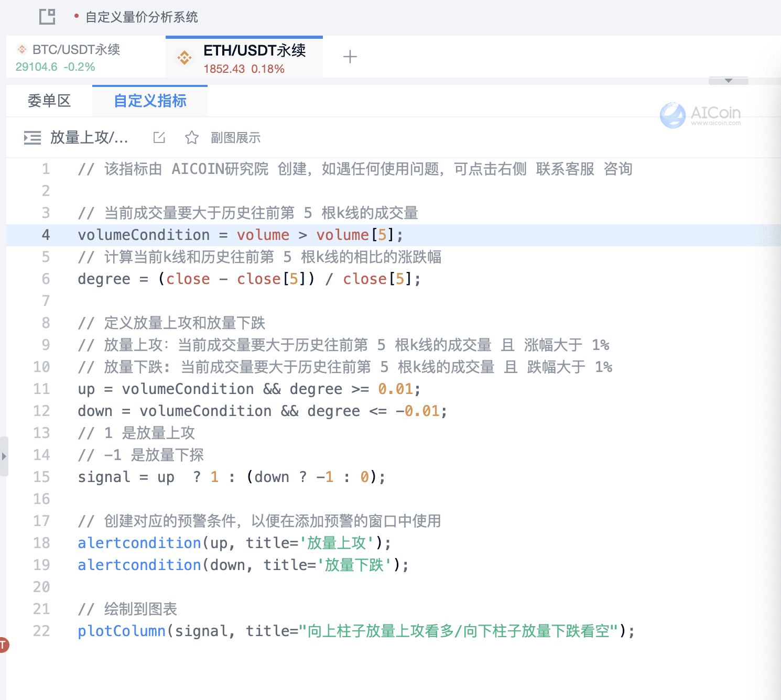Click the ETH/USDT exchange logo icon
This screenshot has height=700, width=781.
(185, 58)
